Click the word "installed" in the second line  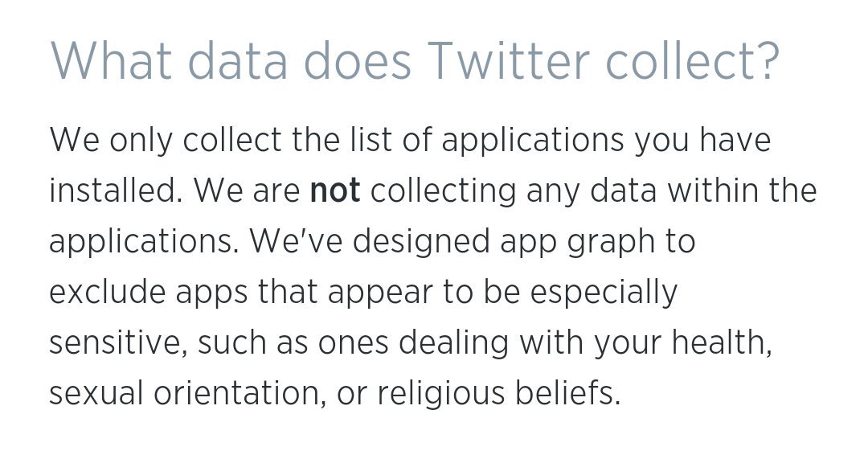tap(115, 191)
